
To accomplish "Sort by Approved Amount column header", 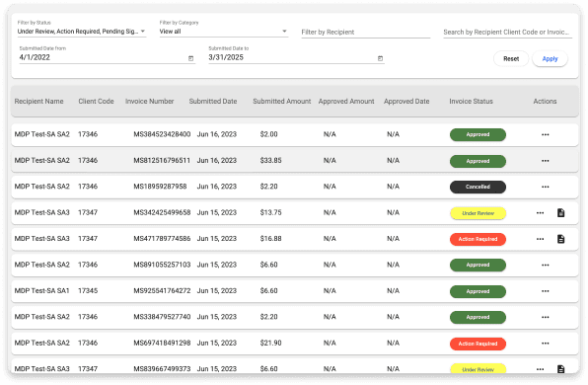I will tap(346, 102).
